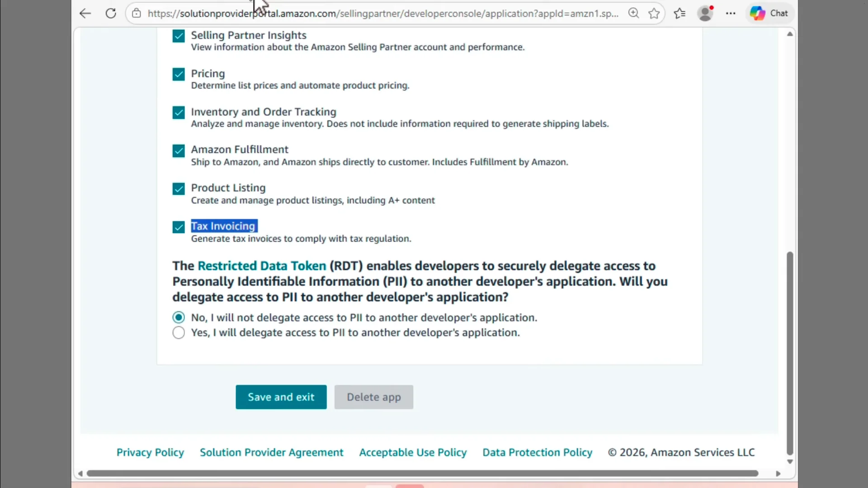The height and width of the screenshot is (488, 868).
Task: Toggle Amazon Fulfillment role checkbox
Action: 179,150
